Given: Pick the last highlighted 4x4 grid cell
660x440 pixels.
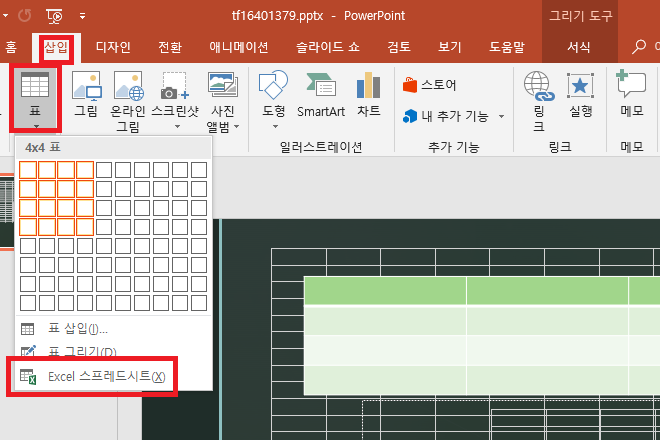Looking at the screenshot, I should (85, 227).
